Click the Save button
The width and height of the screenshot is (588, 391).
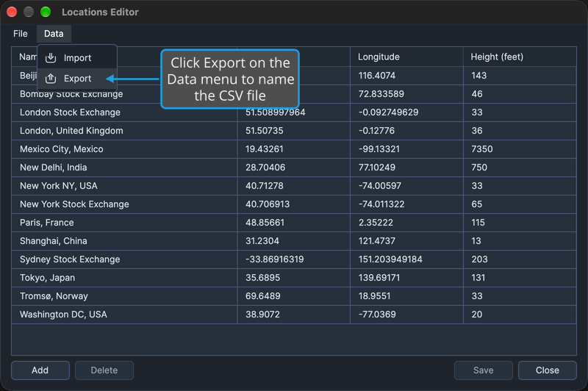[x=484, y=370]
